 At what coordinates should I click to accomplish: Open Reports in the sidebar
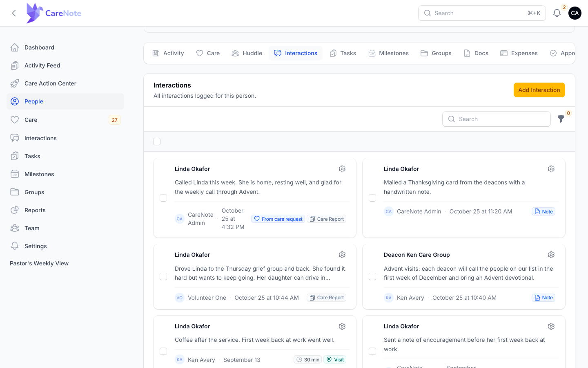[x=65, y=210]
